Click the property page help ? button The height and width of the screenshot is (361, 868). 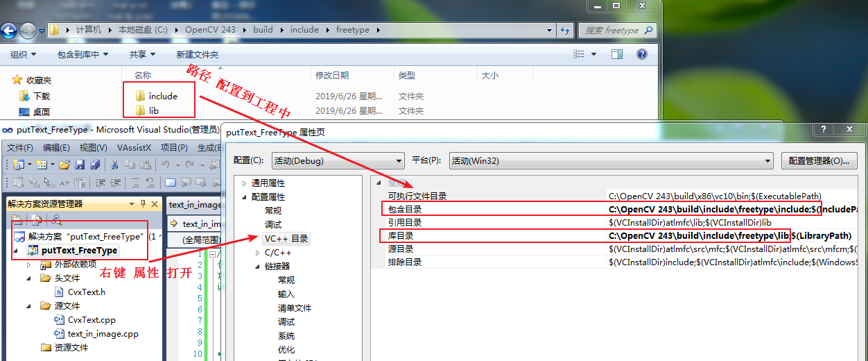coord(824,129)
